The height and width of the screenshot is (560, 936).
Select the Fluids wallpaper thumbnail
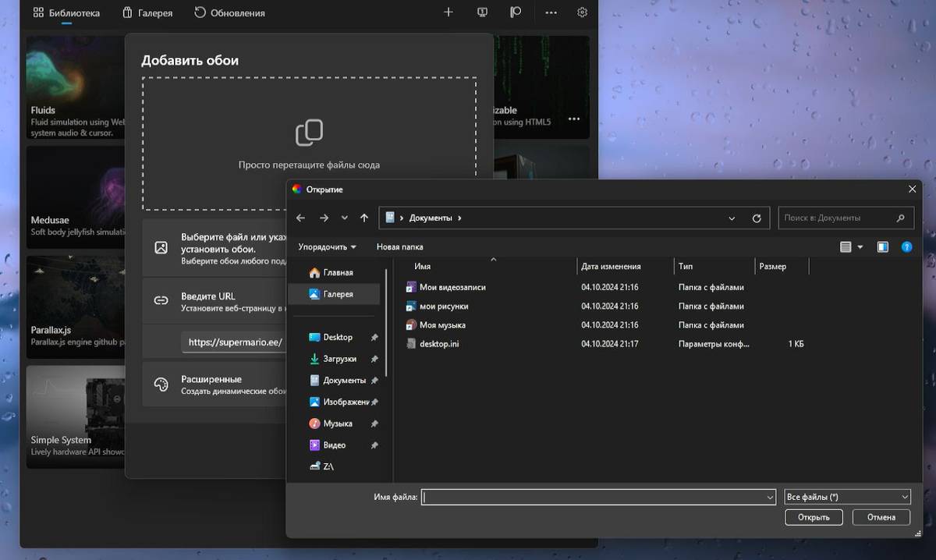point(76,87)
